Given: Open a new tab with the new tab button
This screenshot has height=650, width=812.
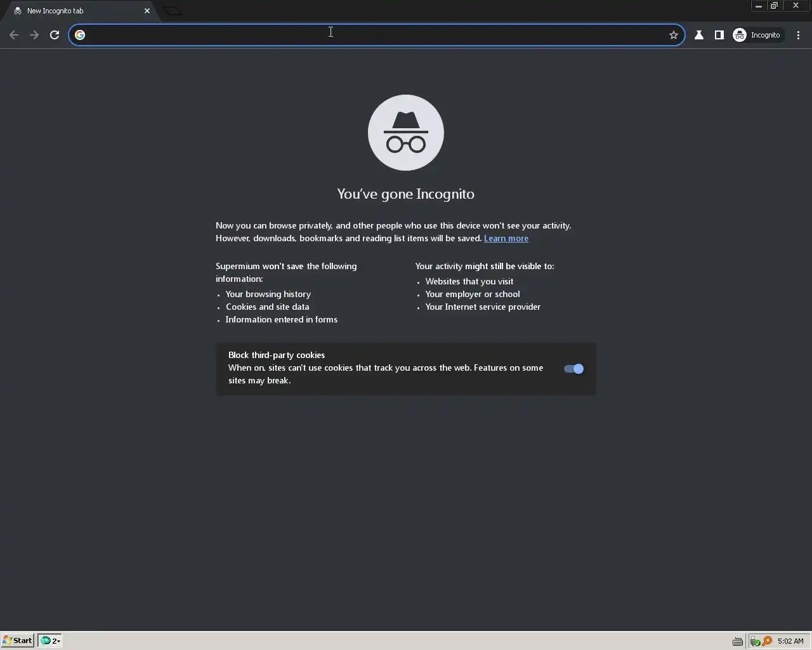Looking at the screenshot, I should pyautogui.click(x=173, y=11).
